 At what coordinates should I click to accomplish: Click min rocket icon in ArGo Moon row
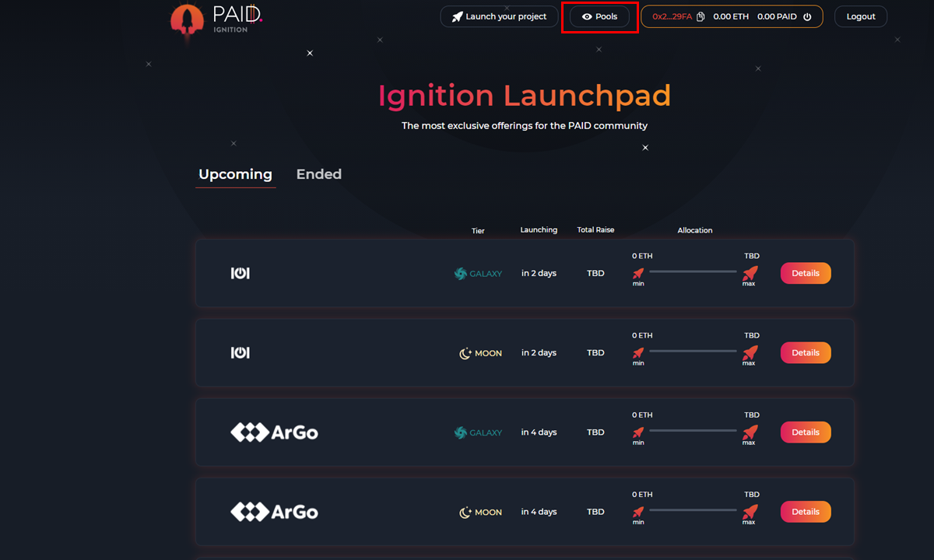[638, 511]
